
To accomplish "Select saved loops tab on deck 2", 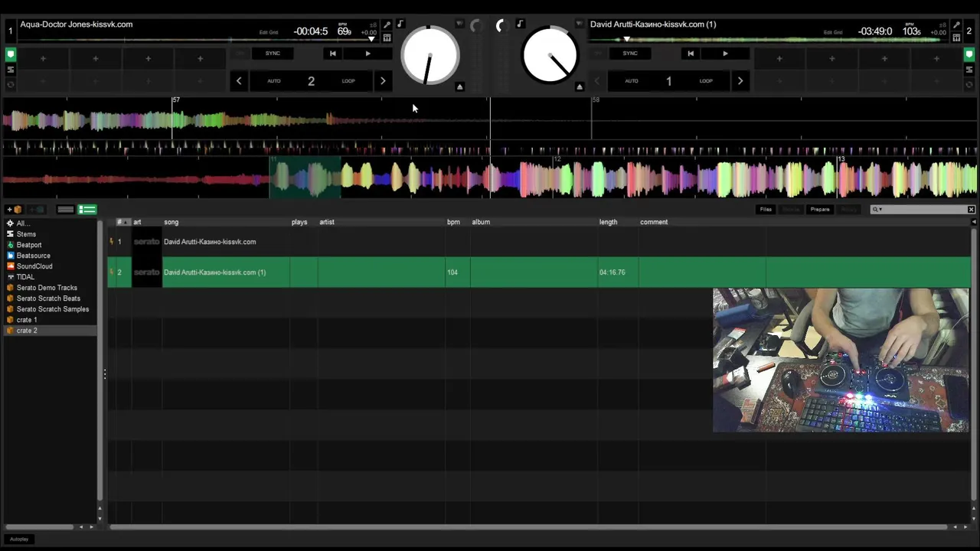I will pos(969,70).
